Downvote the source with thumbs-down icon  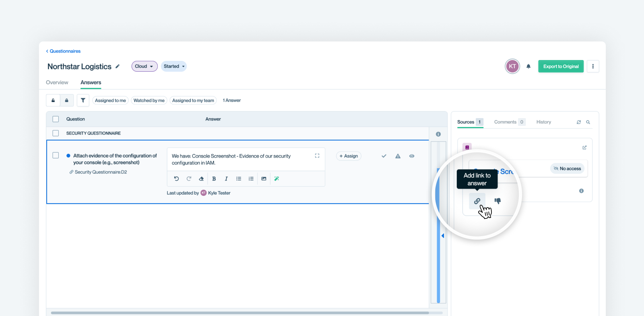click(x=497, y=201)
